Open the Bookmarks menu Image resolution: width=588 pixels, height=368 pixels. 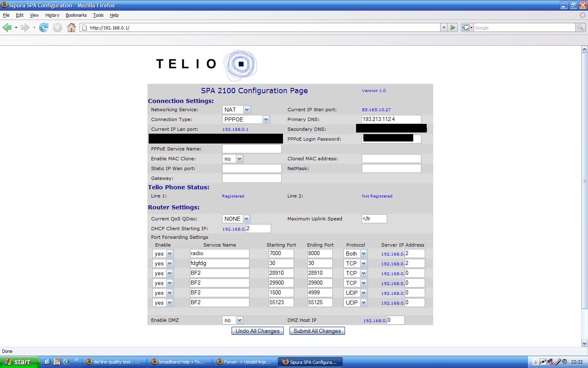76,15
